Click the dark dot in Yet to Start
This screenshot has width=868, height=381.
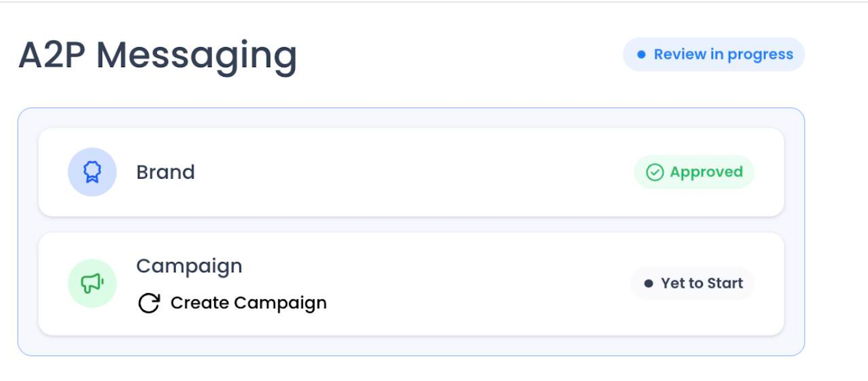tap(648, 283)
